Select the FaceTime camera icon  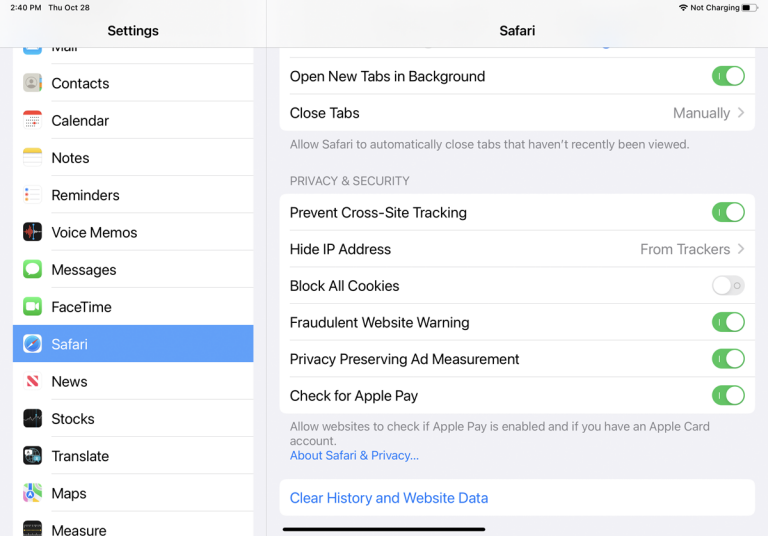33,307
